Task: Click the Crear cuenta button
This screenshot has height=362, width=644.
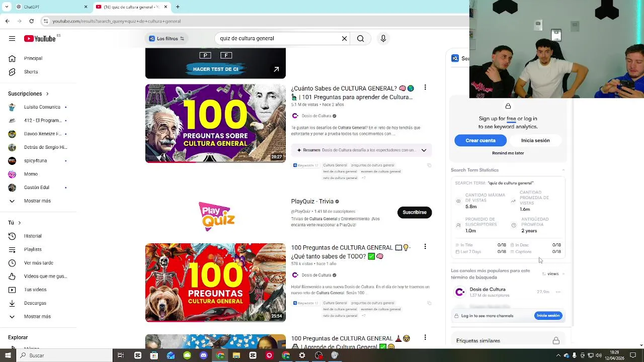Action: (480, 141)
